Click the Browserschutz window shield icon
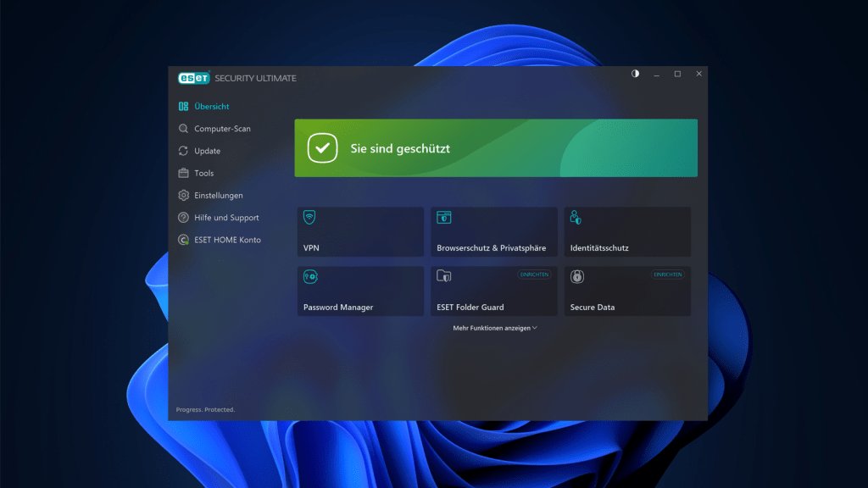Screen dimensions: 868x488 pos(444,217)
